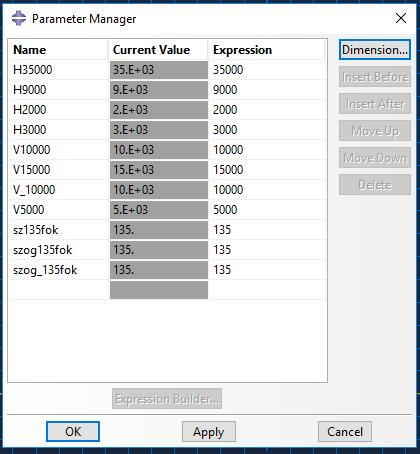Click the Parameter Manager title icon
This screenshot has height=454, width=420.
[19, 18]
